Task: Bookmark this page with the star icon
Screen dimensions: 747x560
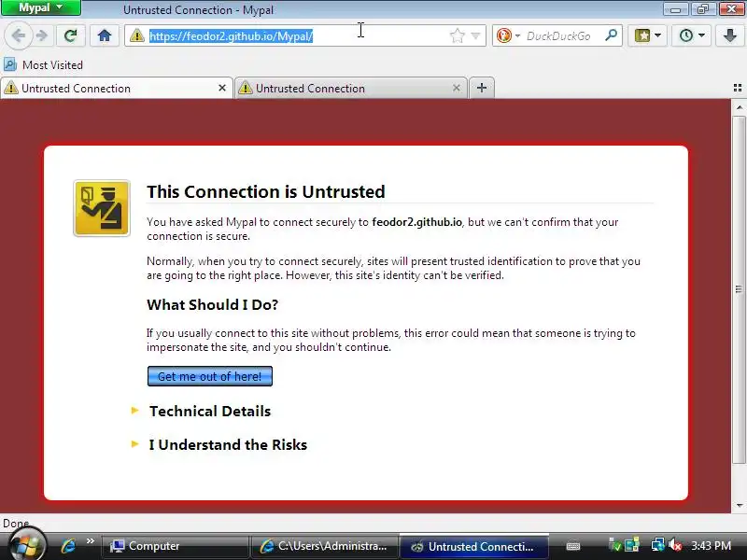Action: pyautogui.click(x=457, y=35)
